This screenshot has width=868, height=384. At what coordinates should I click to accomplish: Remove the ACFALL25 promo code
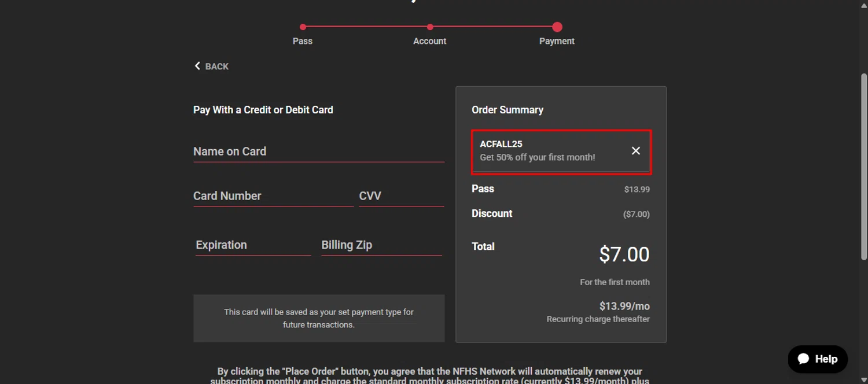[x=635, y=151]
